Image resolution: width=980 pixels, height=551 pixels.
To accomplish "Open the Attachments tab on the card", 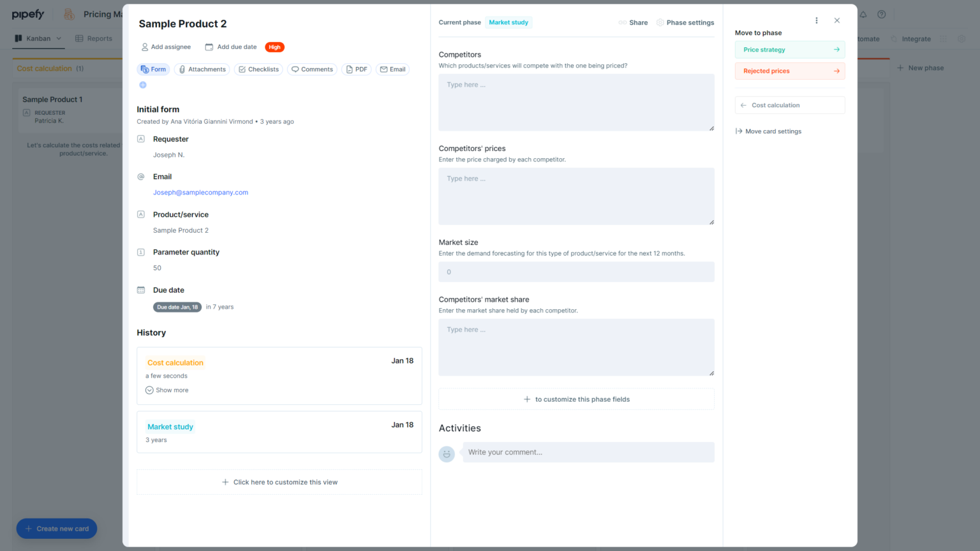I will coord(202,69).
